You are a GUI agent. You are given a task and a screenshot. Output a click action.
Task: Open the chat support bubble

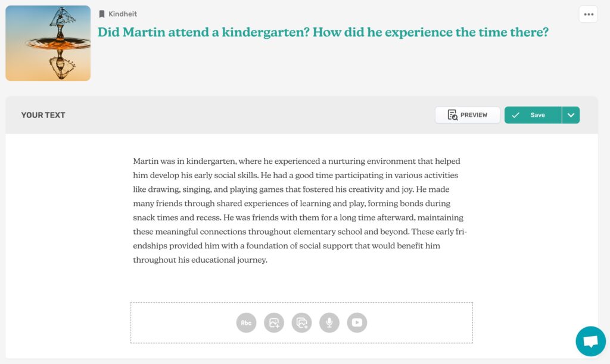590,341
